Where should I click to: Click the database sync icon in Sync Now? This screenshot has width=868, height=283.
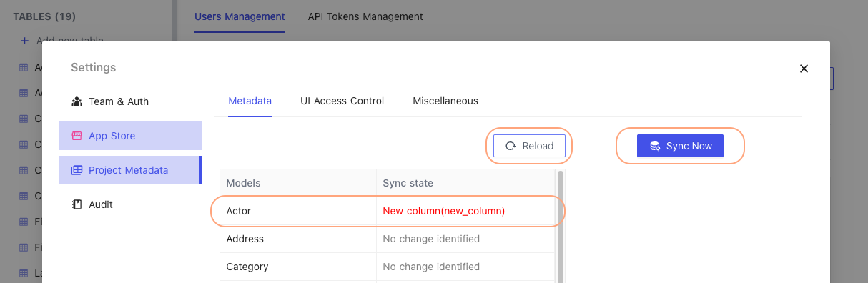coord(654,146)
